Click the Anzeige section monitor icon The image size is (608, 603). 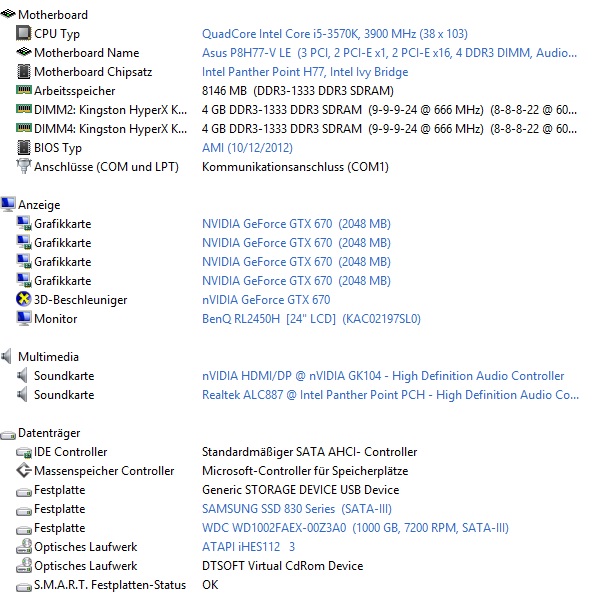coord(8,204)
